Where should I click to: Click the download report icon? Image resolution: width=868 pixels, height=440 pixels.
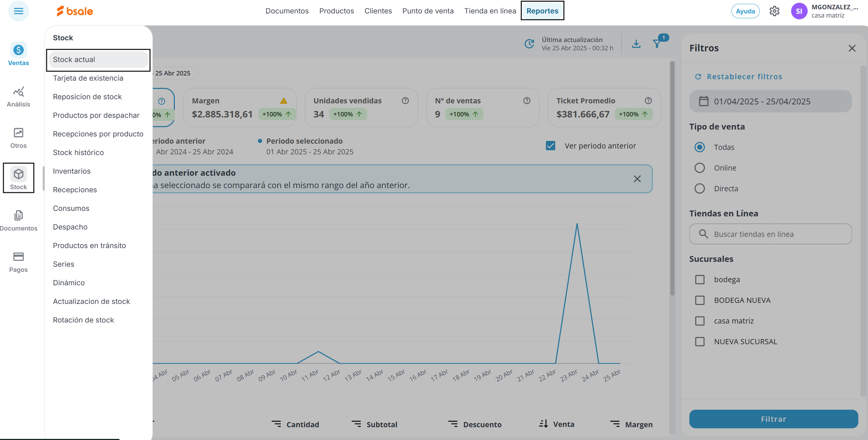(636, 44)
